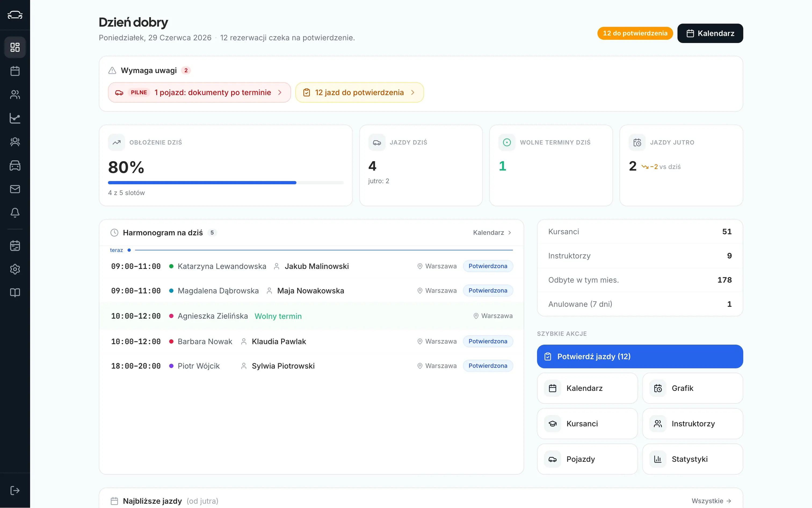The width and height of the screenshot is (812, 508).
Task: Click the "jutro: 2" caption in Jazdy dziś
Action: click(x=378, y=181)
